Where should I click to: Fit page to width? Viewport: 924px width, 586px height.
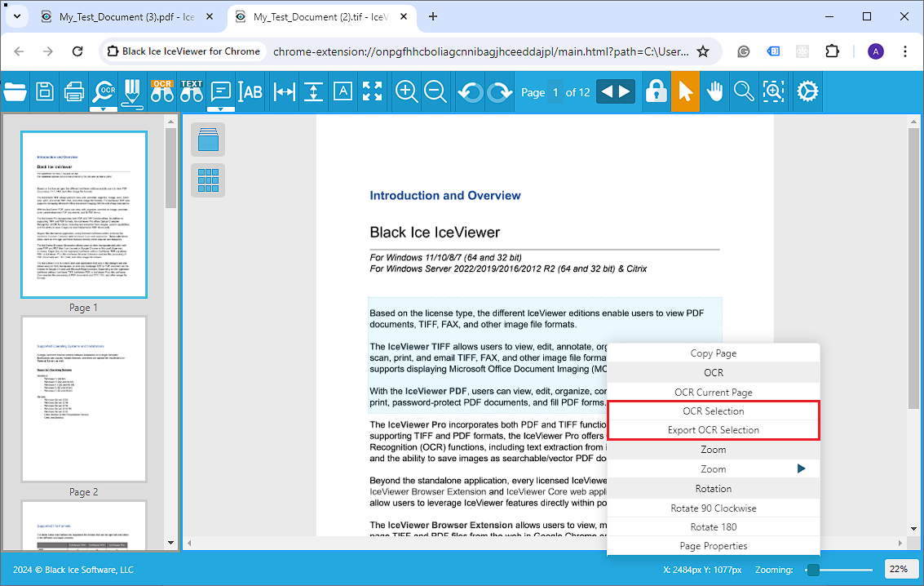(285, 91)
